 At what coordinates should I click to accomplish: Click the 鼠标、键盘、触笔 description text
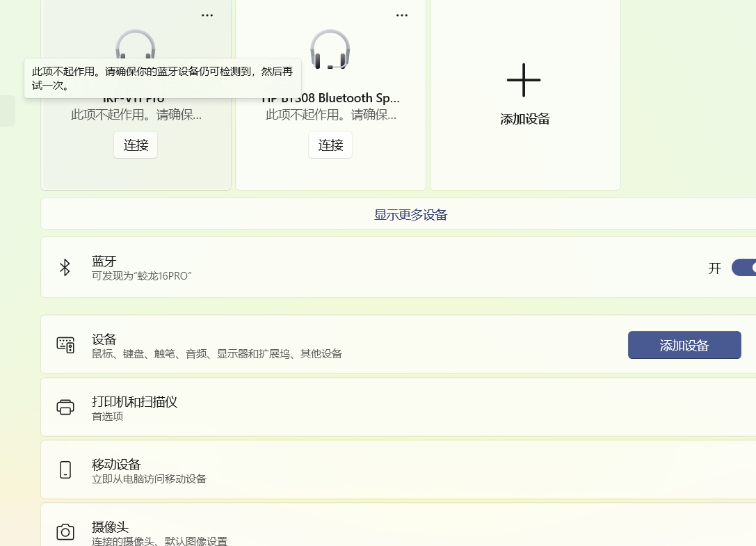217,353
